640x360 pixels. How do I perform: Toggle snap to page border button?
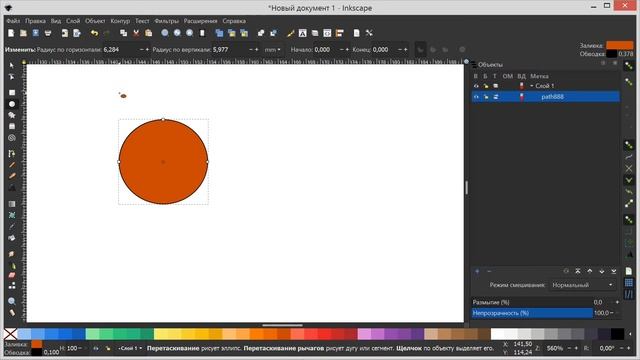[x=629, y=271]
